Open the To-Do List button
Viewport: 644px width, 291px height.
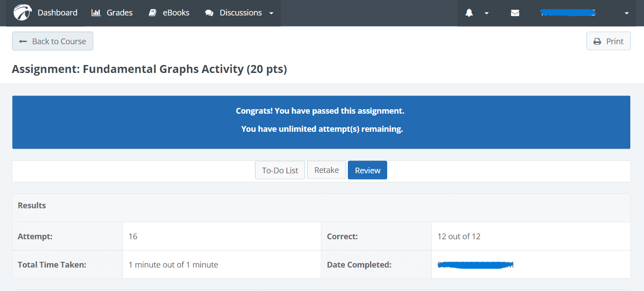(280, 170)
